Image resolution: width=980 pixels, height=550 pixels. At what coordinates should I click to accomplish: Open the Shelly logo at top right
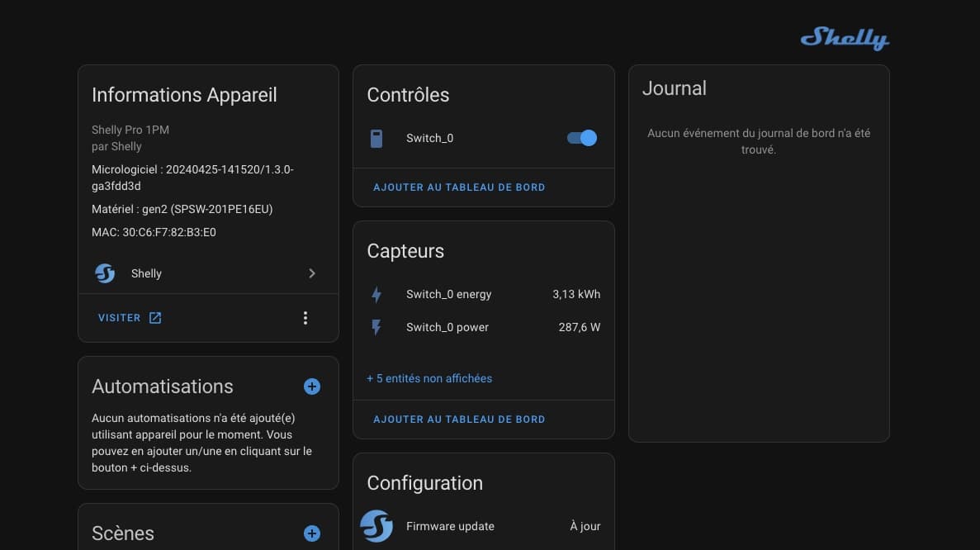click(x=845, y=39)
